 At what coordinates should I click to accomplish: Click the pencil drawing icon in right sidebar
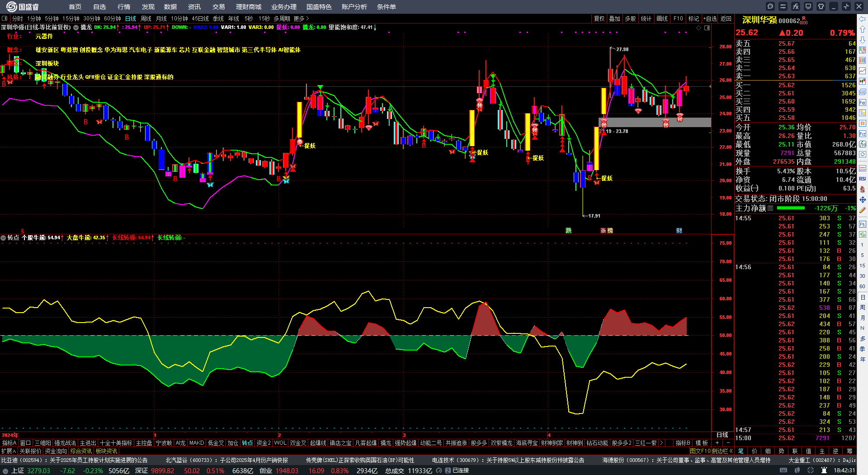863,210
